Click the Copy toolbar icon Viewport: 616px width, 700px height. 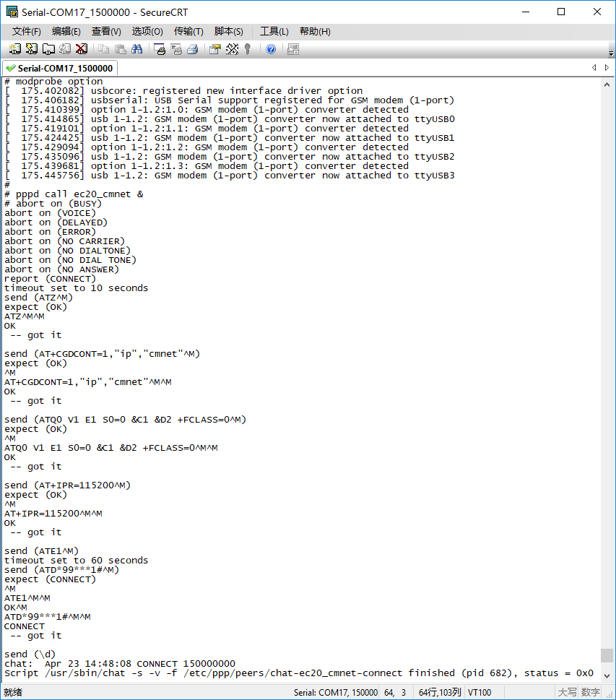[103, 49]
